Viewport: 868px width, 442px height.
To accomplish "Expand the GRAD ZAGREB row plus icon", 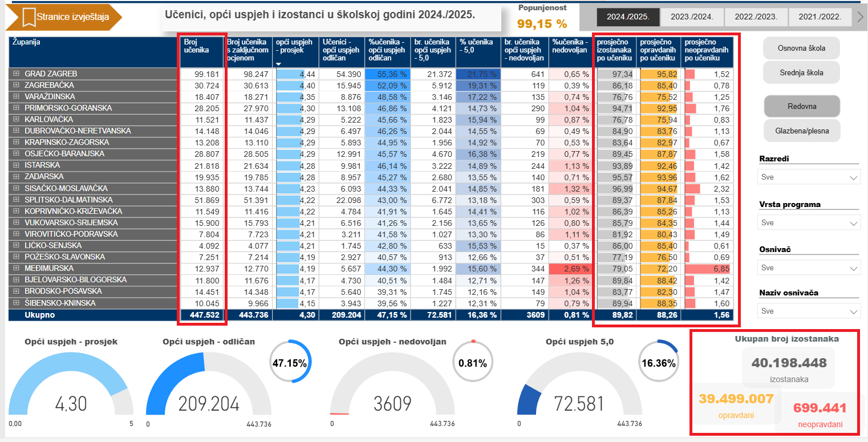I will pos(16,74).
